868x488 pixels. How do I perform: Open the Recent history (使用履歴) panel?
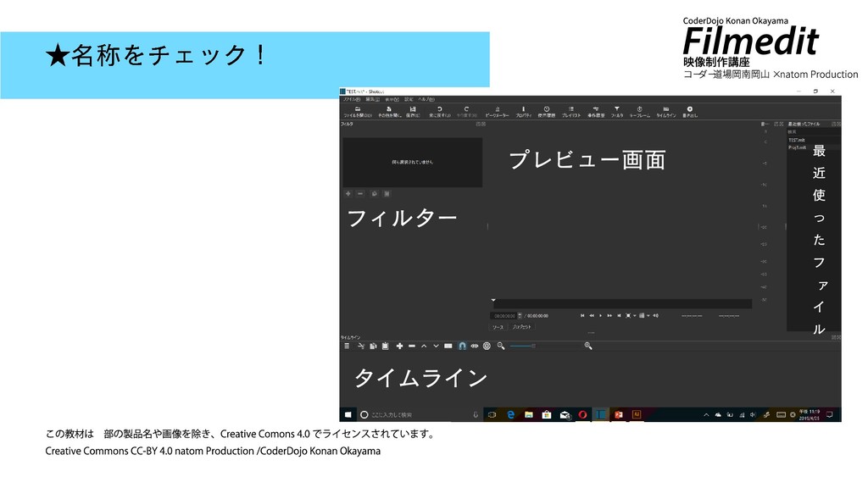click(547, 112)
